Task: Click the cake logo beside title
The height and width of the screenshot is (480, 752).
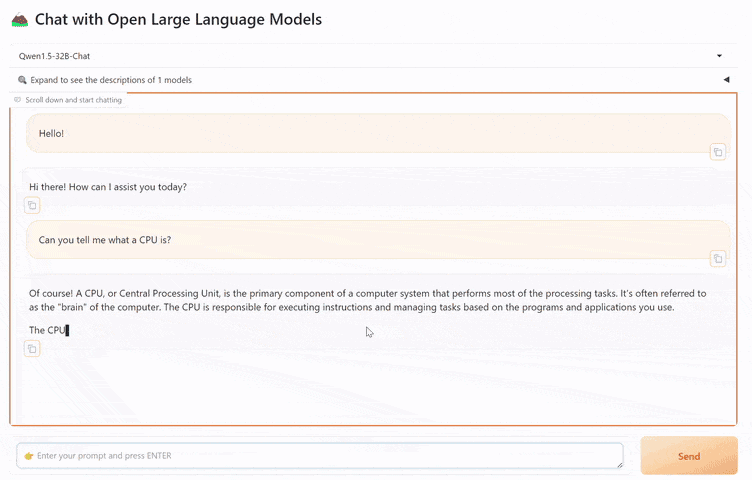Action: [20, 20]
